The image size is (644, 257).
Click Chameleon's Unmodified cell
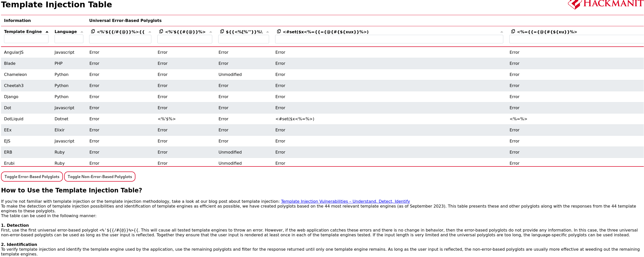[230, 74]
